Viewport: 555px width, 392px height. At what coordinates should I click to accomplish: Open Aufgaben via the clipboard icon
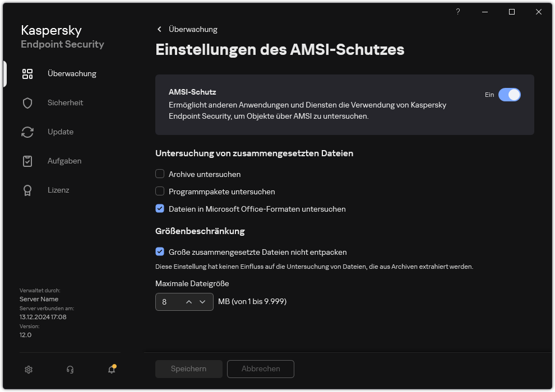click(27, 161)
